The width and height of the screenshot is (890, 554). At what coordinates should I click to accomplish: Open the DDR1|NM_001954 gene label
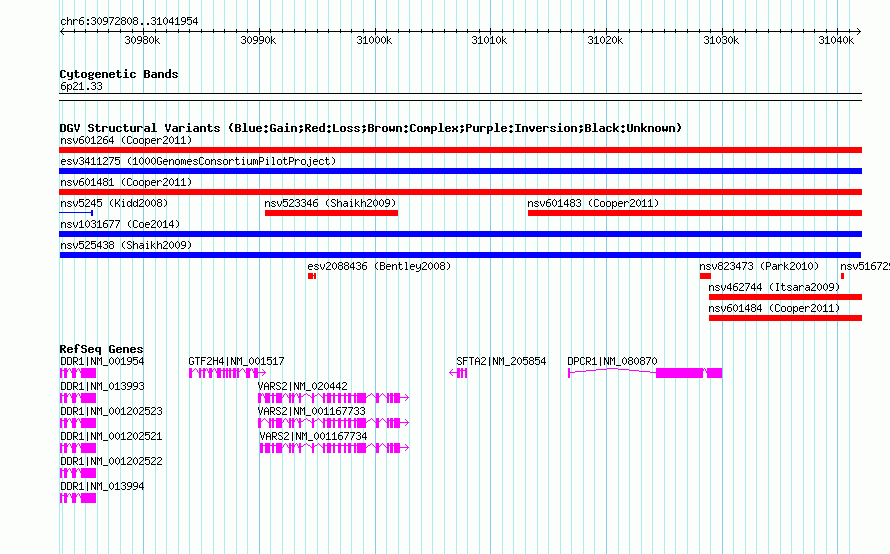point(102,361)
